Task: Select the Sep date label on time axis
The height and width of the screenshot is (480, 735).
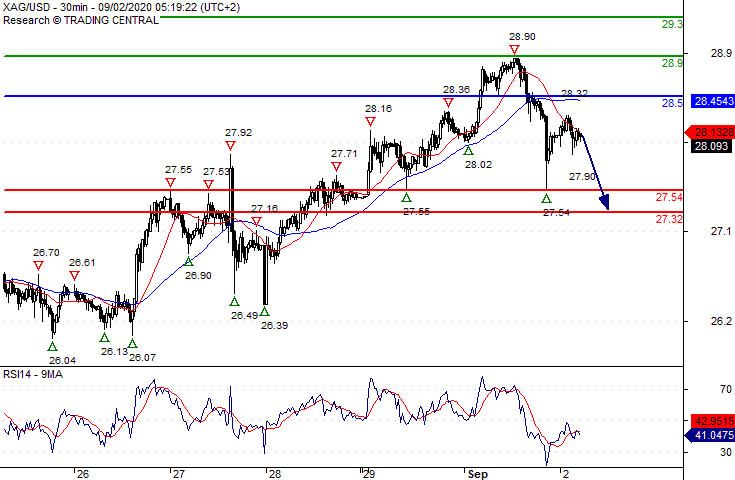Action: tap(478, 474)
